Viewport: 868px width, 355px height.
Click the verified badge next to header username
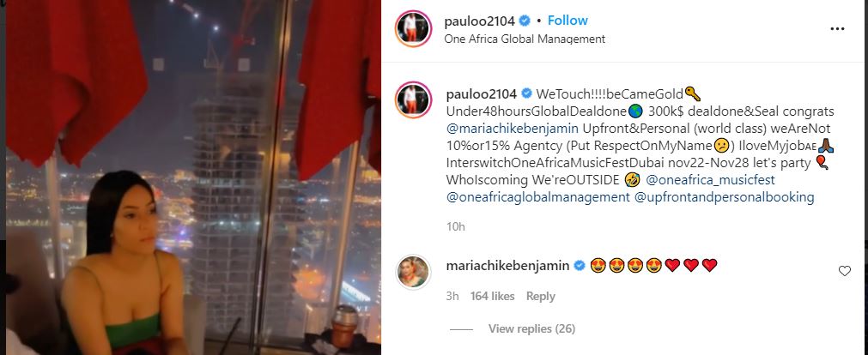click(525, 21)
